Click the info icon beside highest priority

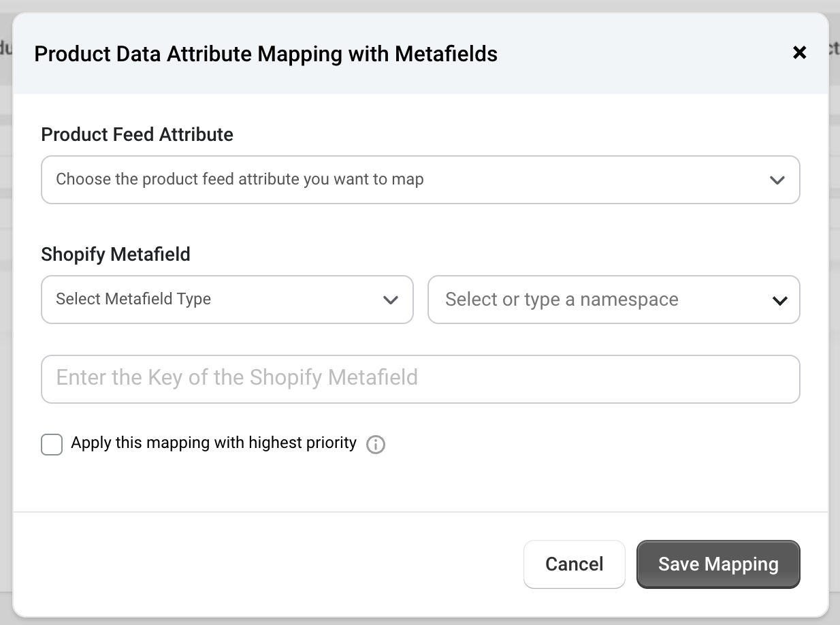375,445
